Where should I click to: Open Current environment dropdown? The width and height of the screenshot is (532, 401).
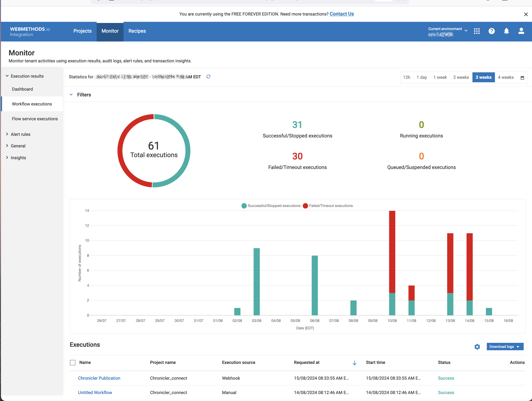(448, 31)
